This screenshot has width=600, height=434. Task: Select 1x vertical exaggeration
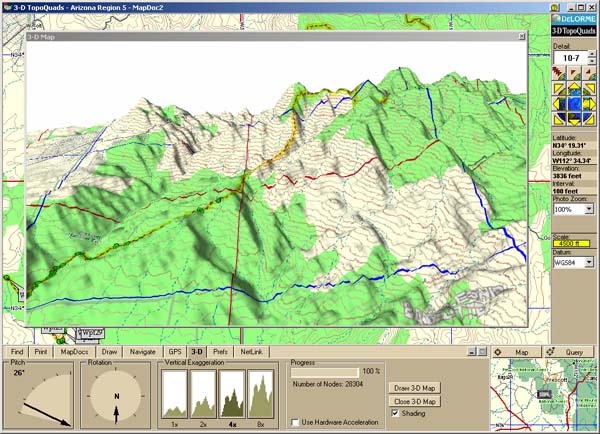[174, 394]
